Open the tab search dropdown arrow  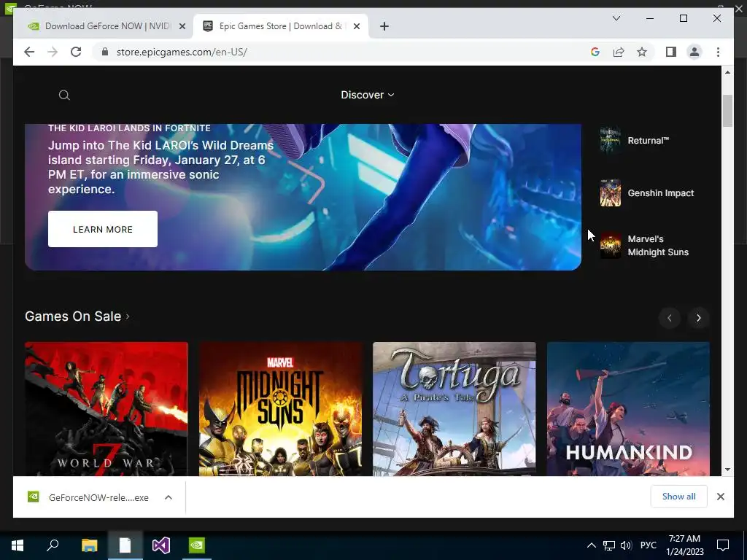(x=616, y=18)
